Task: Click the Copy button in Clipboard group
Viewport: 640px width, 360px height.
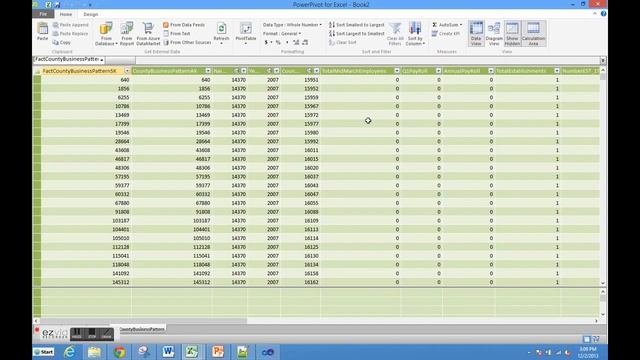Action: coord(62,42)
